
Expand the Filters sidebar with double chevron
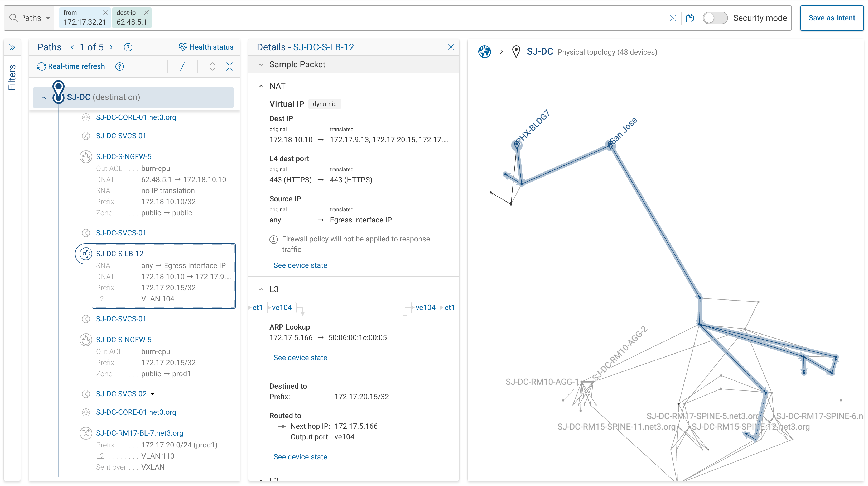(x=12, y=47)
